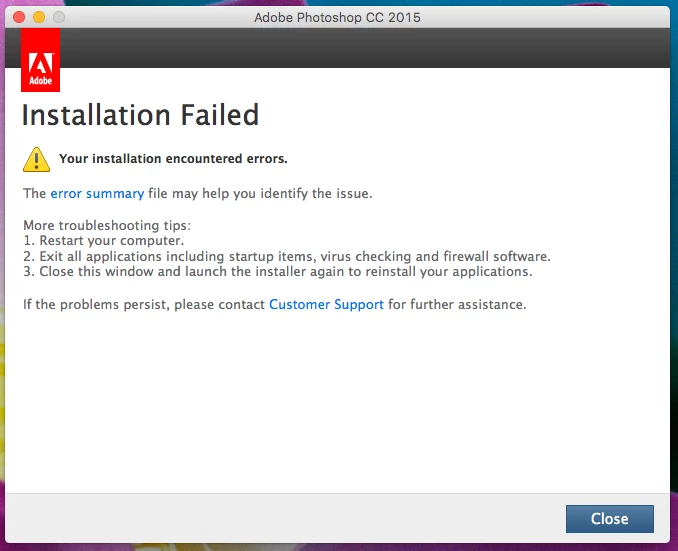Click the disabled gray zoom button
The width and height of the screenshot is (678, 551).
59,17
